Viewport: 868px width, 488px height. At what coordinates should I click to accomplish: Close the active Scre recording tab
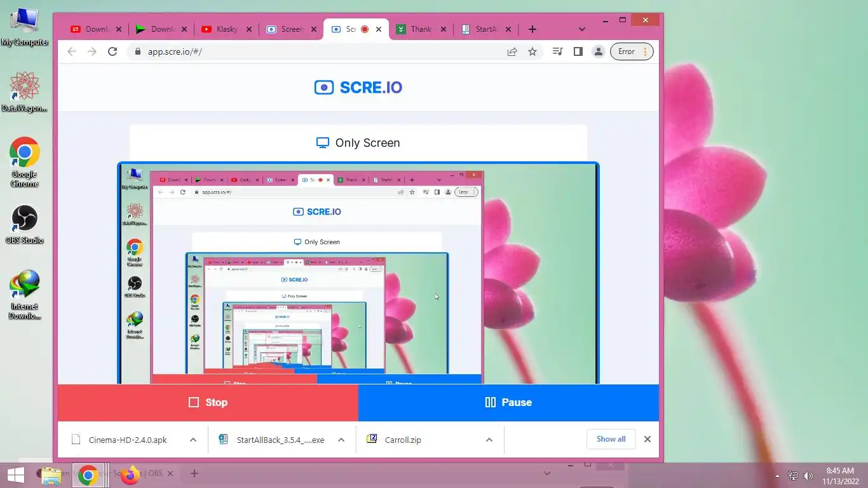coord(379,29)
